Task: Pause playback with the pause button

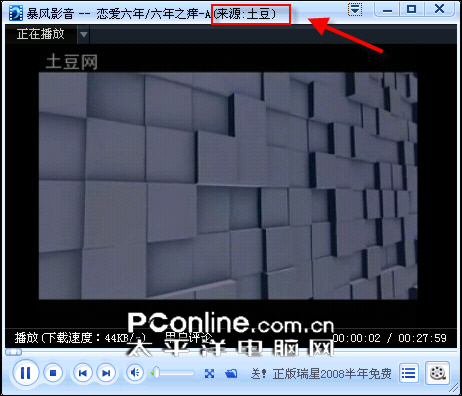Action: pos(26,373)
